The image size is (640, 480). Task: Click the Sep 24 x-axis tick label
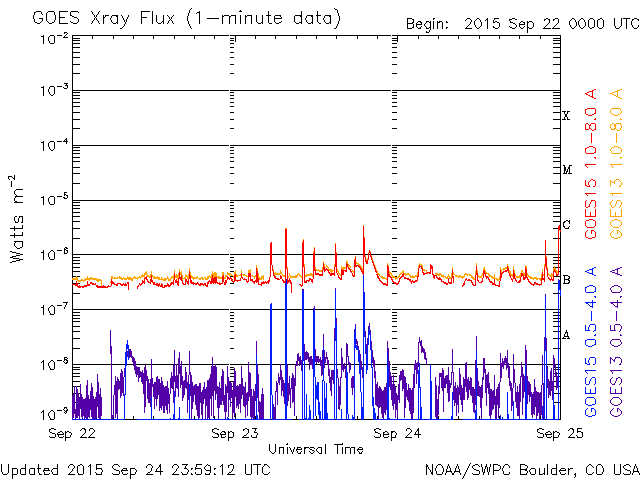[x=397, y=433]
